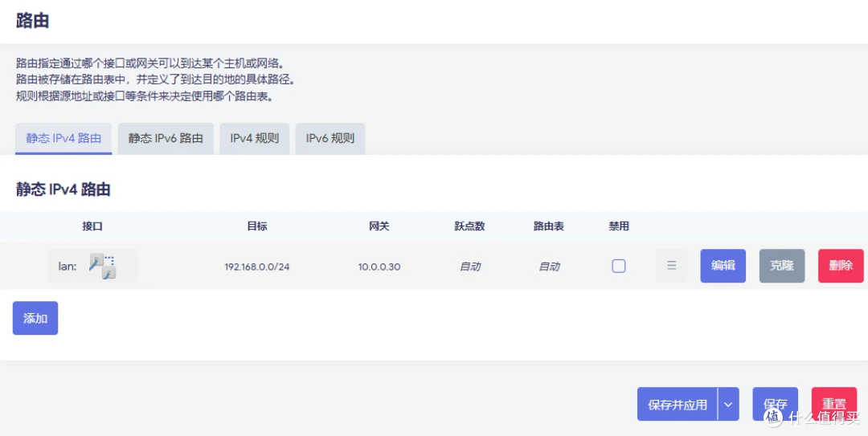The height and width of the screenshot is (436, 868).
Task: Click the red 重置 button
Action: click(x=833, y=405)
